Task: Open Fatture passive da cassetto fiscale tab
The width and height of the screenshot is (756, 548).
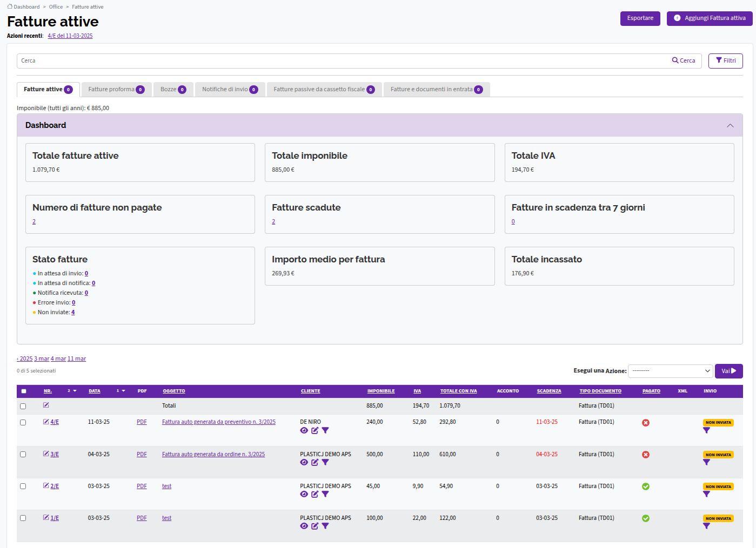Action: tap(324, 90)
